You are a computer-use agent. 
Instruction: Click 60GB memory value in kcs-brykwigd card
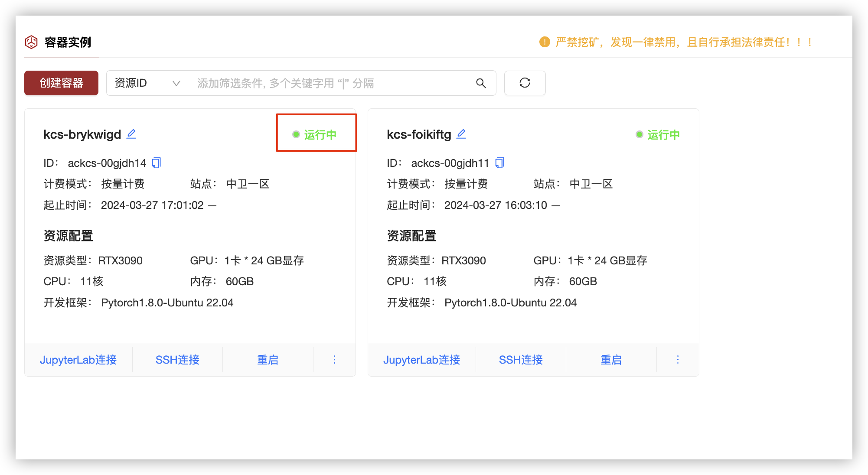click(x=239, y=281)
